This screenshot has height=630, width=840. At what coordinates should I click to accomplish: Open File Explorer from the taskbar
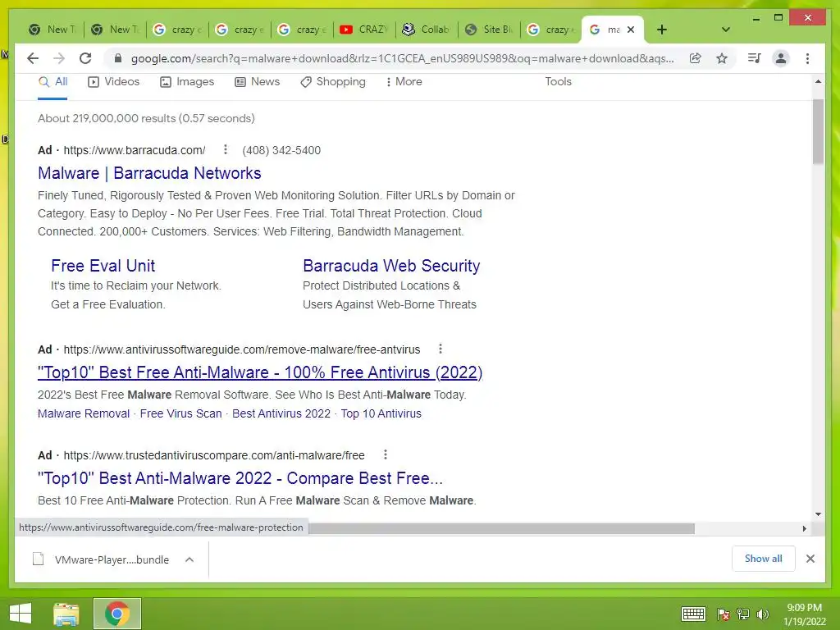pos(66,614)
